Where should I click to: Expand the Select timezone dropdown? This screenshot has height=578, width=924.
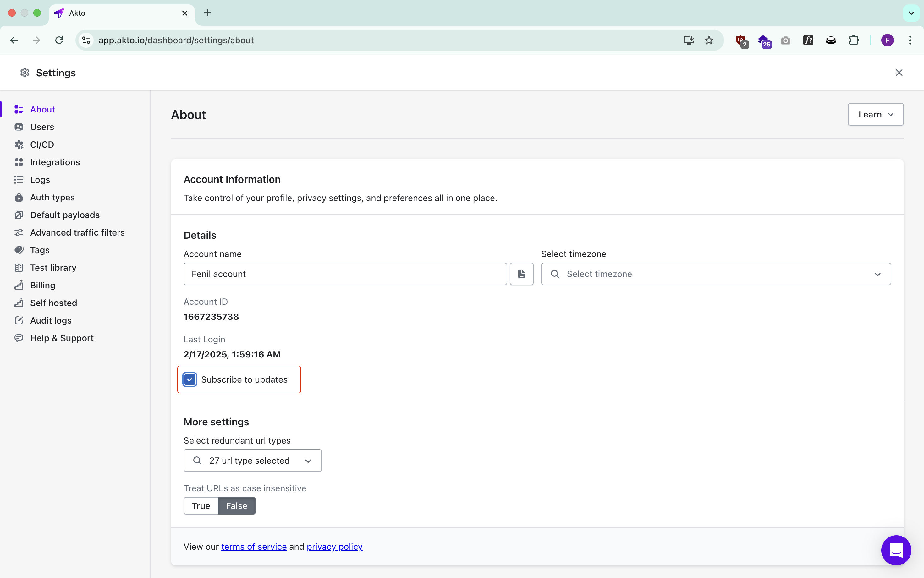click(x=716, y=274)
